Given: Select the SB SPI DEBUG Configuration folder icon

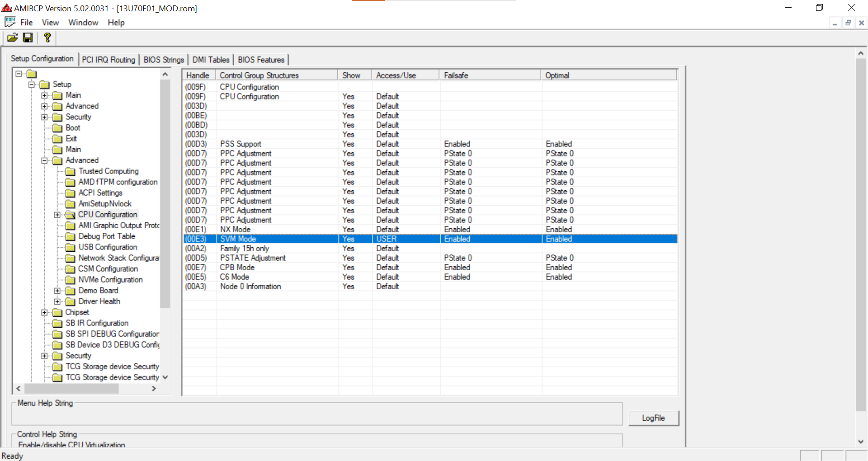Looking at the screenshot, I should tap(57, 334).
